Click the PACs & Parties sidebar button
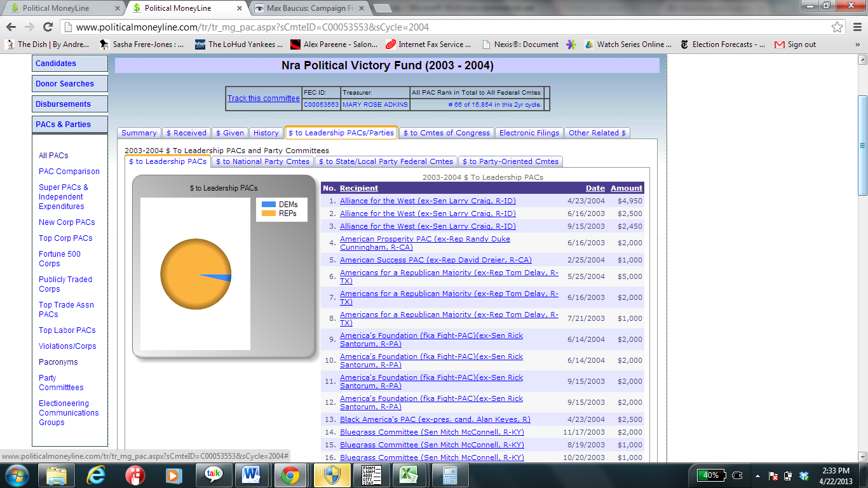This screenshot has height=488, width=868. point(70,125)
